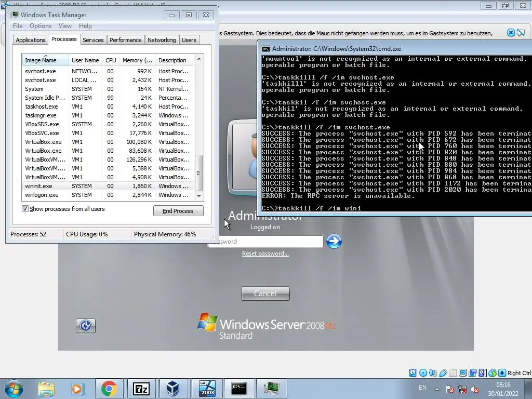Click the Ease of Access button on login screen

(x=86, y=326)
